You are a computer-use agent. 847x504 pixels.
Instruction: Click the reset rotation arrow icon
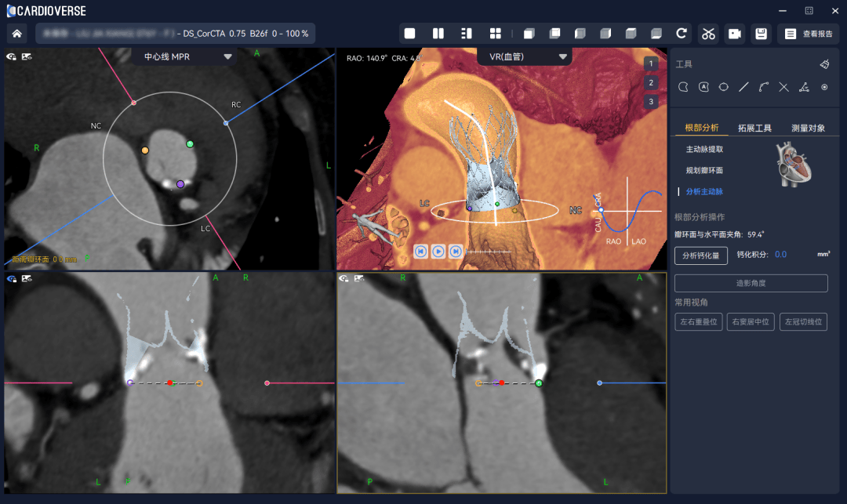[x=682, y=34]
